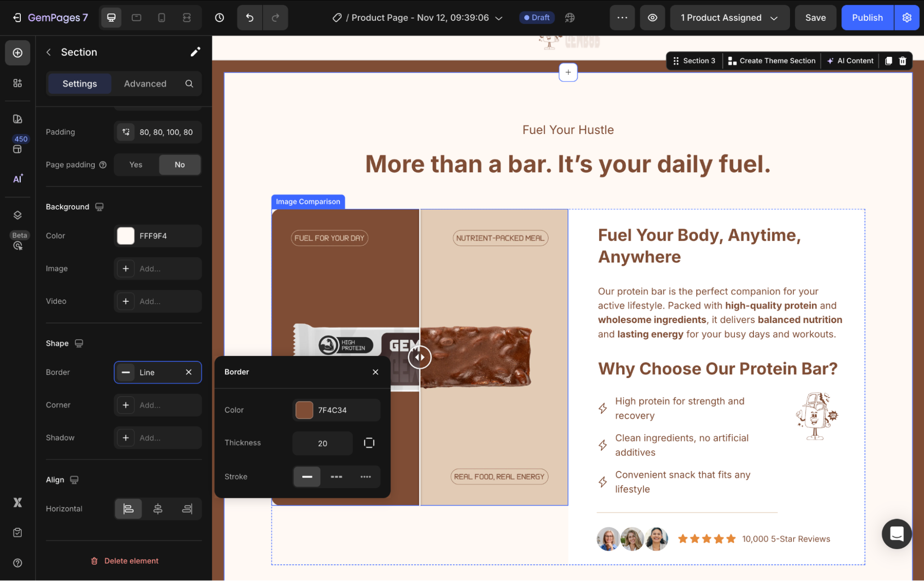Open version history clock icon
The width and height of the screenshot is (924, 581).
pos(220,18)
